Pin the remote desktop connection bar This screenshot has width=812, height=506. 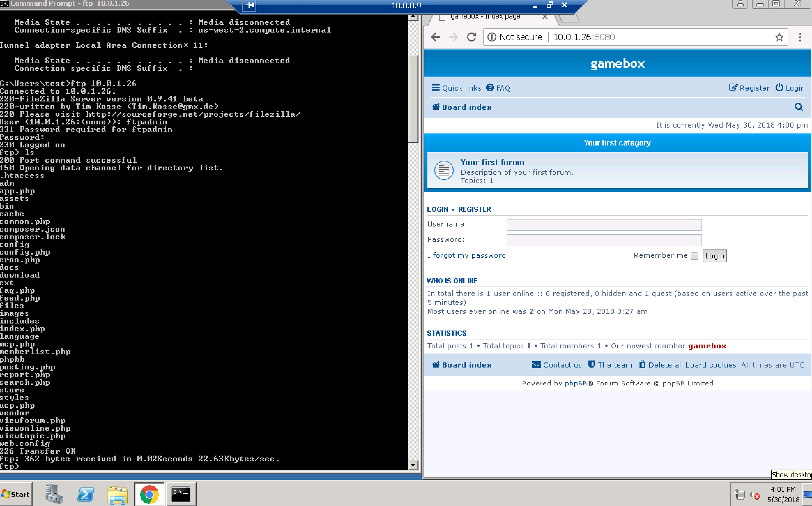tap(249, 5)
